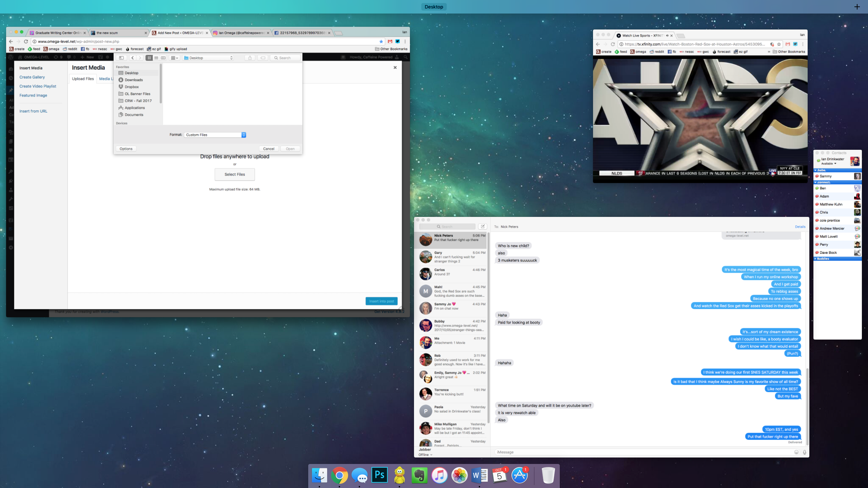The height and width of the screenshot is (488, 868).
Task: Collapse the .connect. group in Contacts
Action: tap(815, 182)
